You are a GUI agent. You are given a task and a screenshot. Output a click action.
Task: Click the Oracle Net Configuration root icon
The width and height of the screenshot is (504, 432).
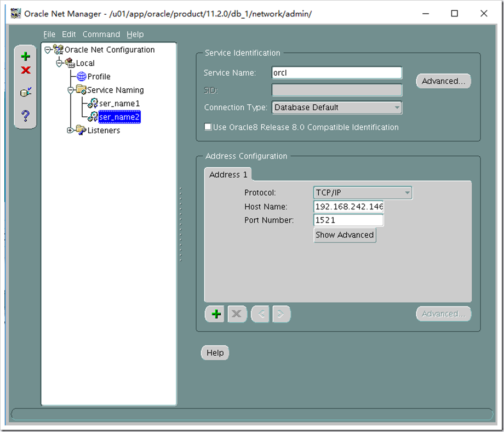pyautogui.click(x=58, y=49)
